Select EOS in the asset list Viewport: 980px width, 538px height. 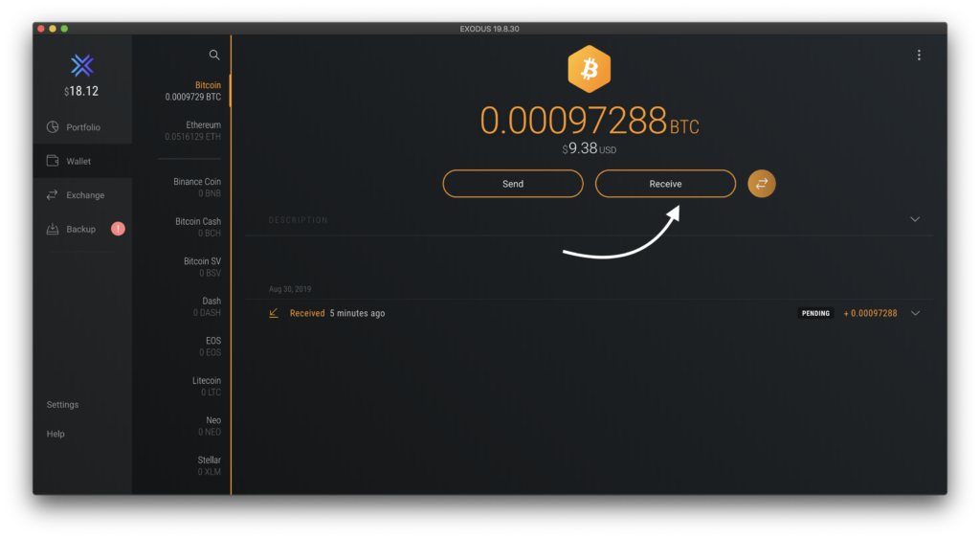tap(210, 347)
